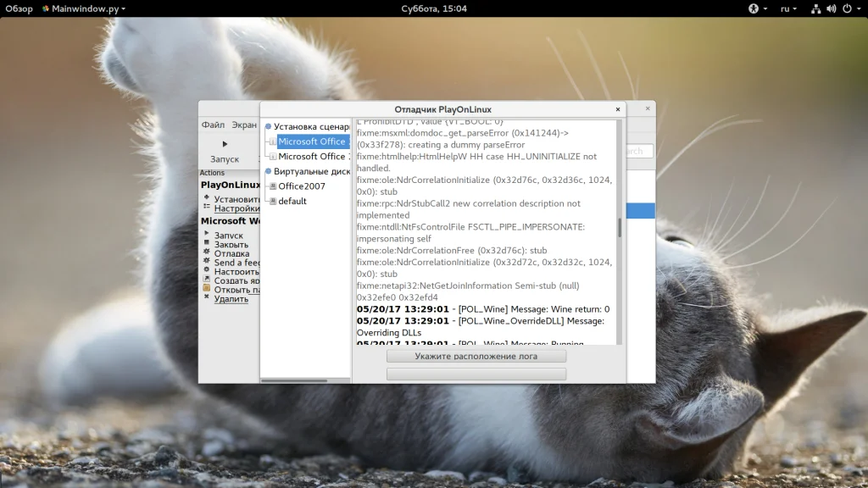The width and height of the screenshot is (868, 488).
Task: Click the Запуск play icon in toolbar
Action: click(225, 144)
